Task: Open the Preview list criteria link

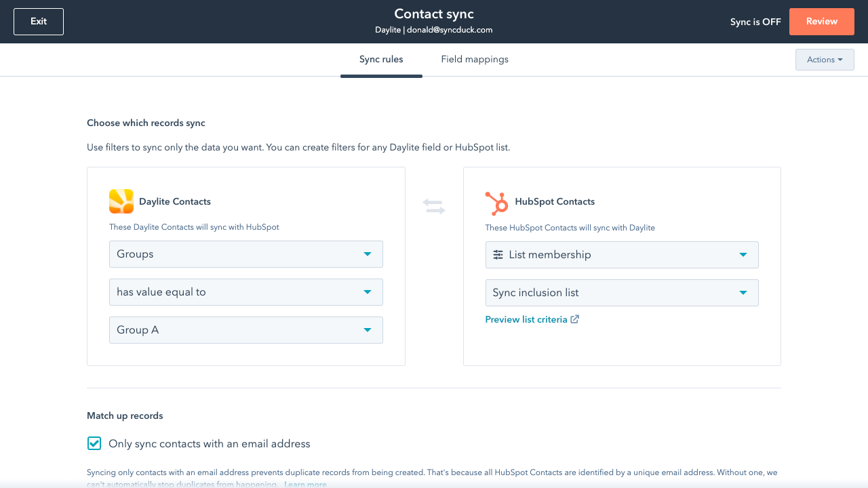Action: [x=526, y=319]
